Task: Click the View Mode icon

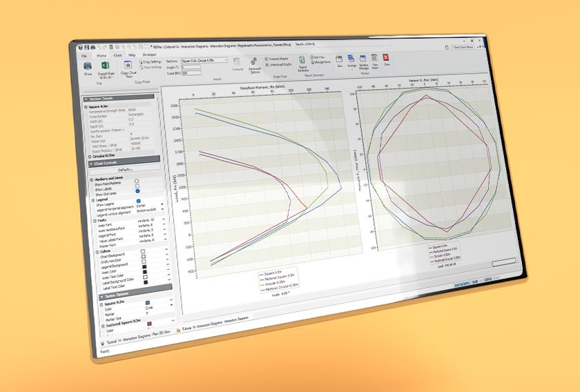Action: point(374,58)
